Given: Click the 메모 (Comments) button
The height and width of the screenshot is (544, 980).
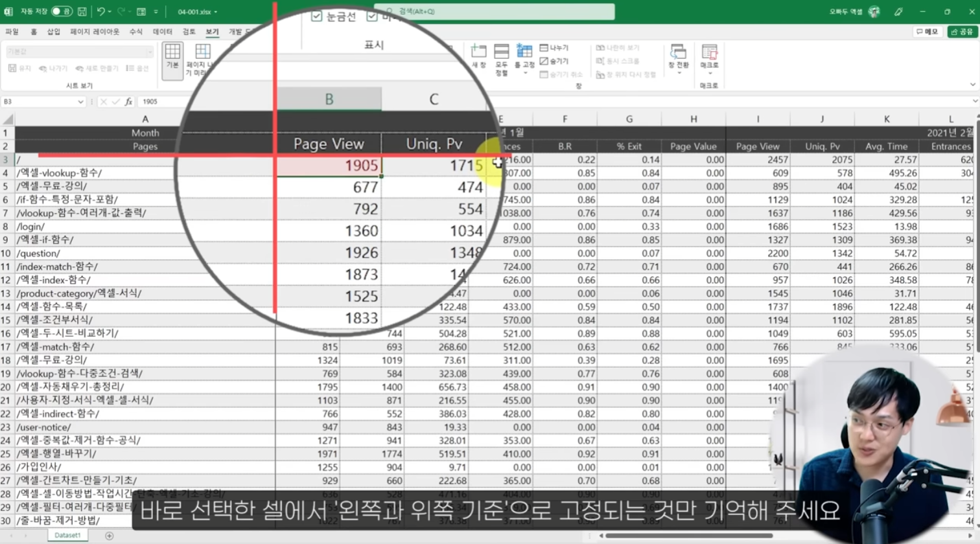Looking at the screenshot, I should click(x=927, y=31).
